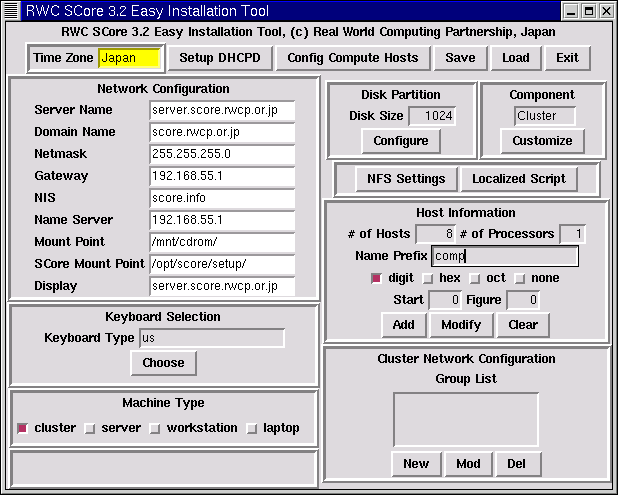
Task: Select the hex radio option
Action: [x=428, y=279]
